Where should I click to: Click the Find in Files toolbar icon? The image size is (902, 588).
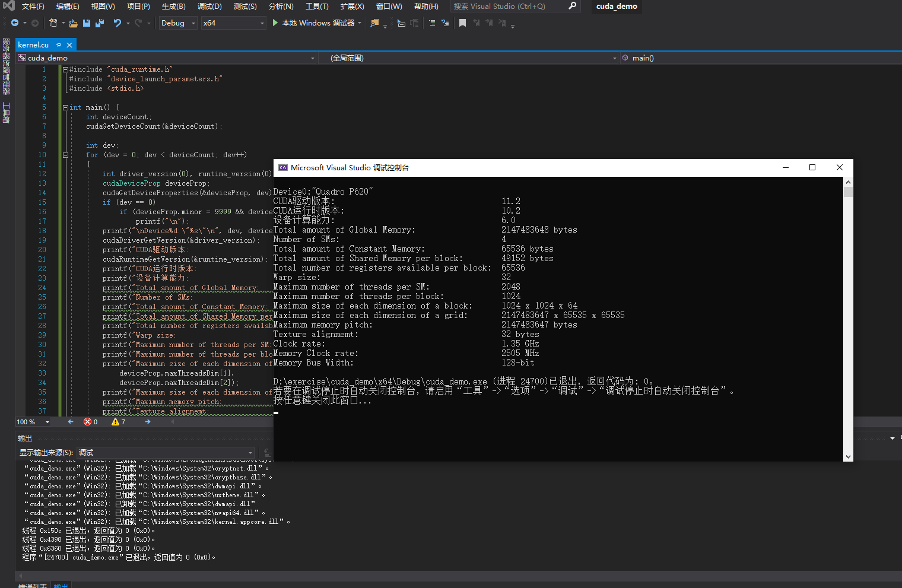tap(374, 23)
